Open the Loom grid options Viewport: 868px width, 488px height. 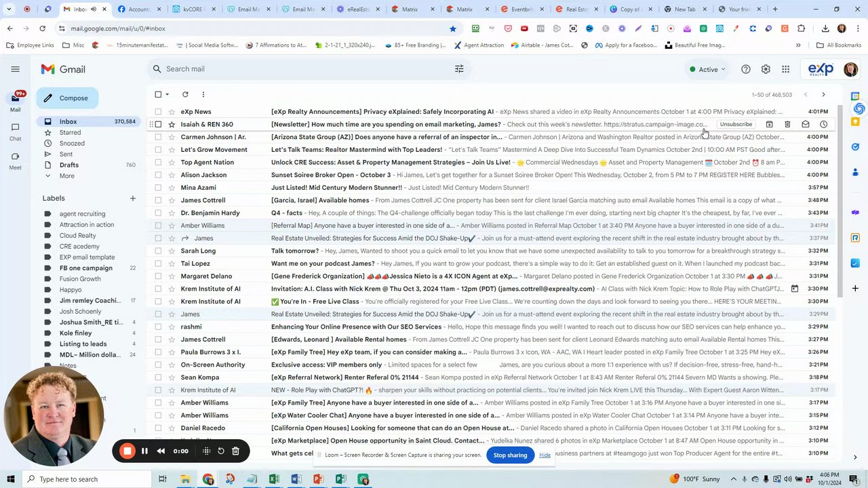pos(206,451)
